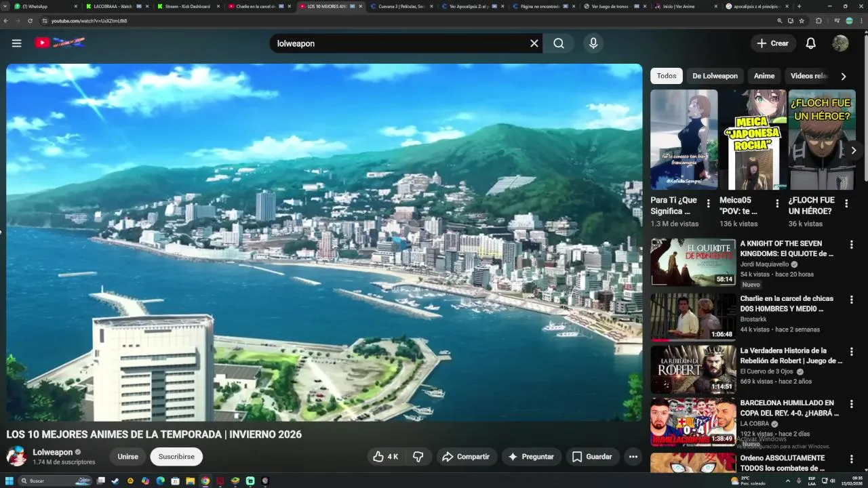Open the volume speaker tray icon
Viewport: 868px width, 488px height.
click(832, 481)
